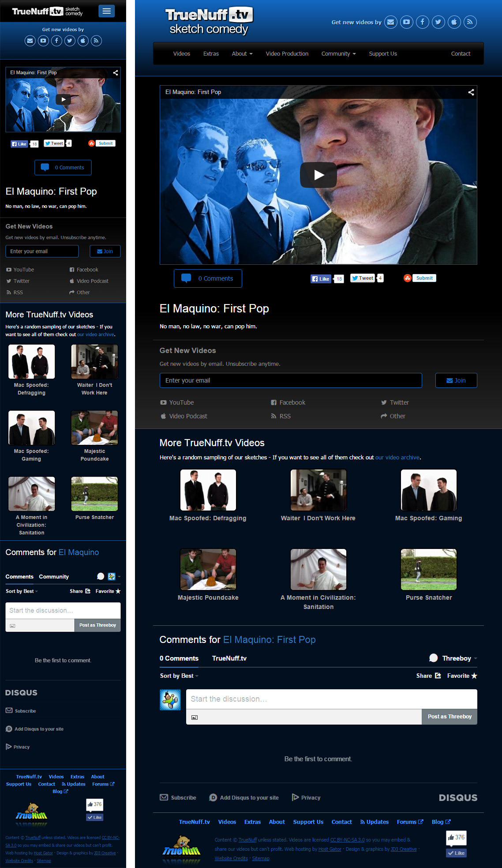Screen dimensions: 502x868
Task: Open the Share dropdown in desktop comments
Action: point(428,676)
